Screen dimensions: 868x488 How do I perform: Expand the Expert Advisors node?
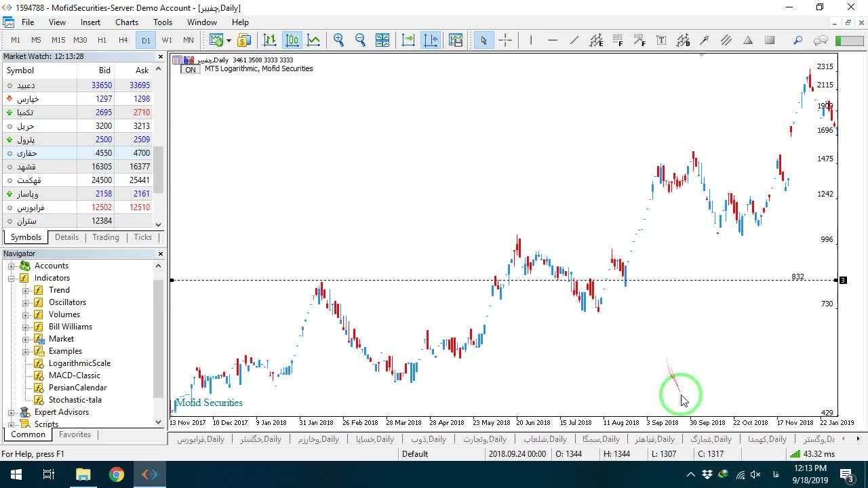[x=12, y=412]
